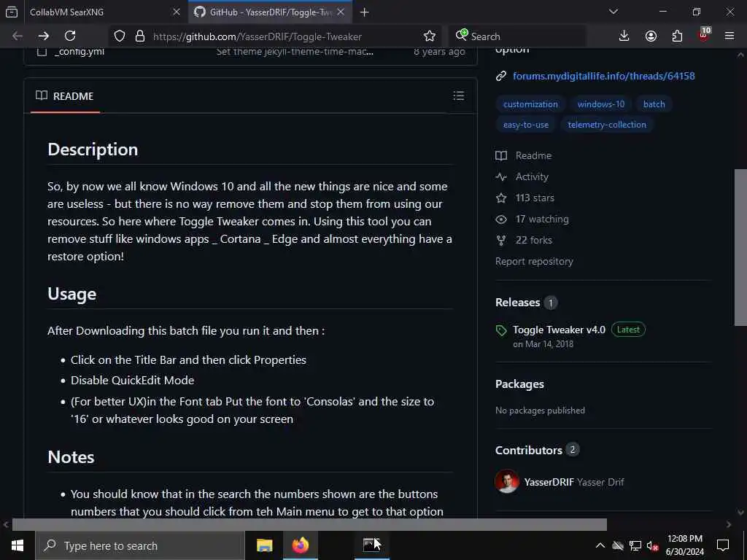Open the forums.mydigitallife.info thread link

[x=603, y=76]
